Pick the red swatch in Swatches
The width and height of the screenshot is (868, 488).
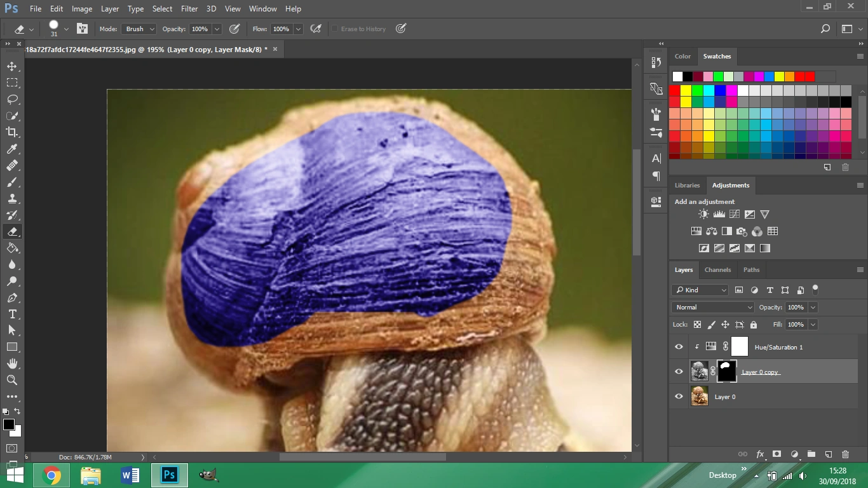point(675,90)
